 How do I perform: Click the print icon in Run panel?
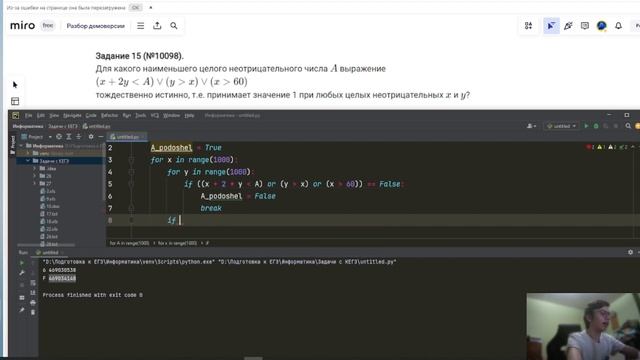(33, 302)
